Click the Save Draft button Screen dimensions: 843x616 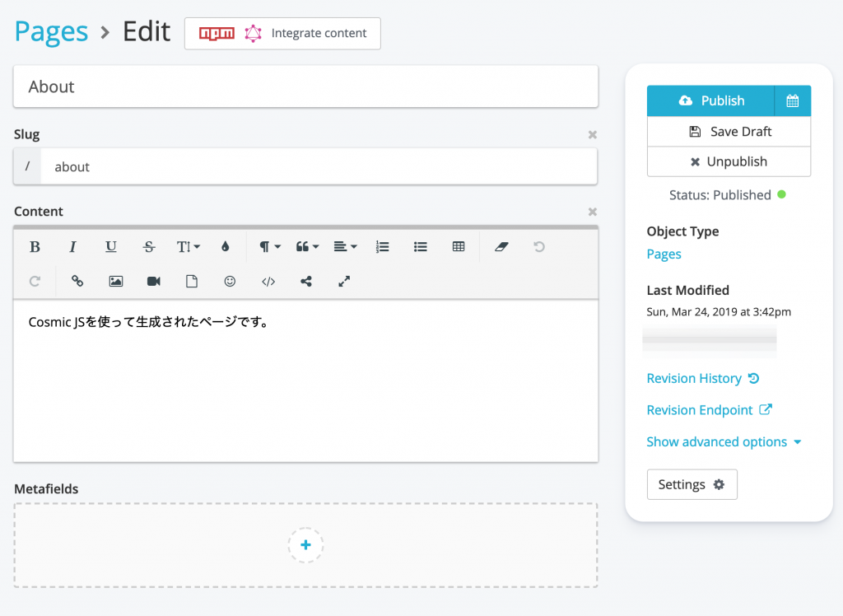pyautogui.click(x=729, y=132)
